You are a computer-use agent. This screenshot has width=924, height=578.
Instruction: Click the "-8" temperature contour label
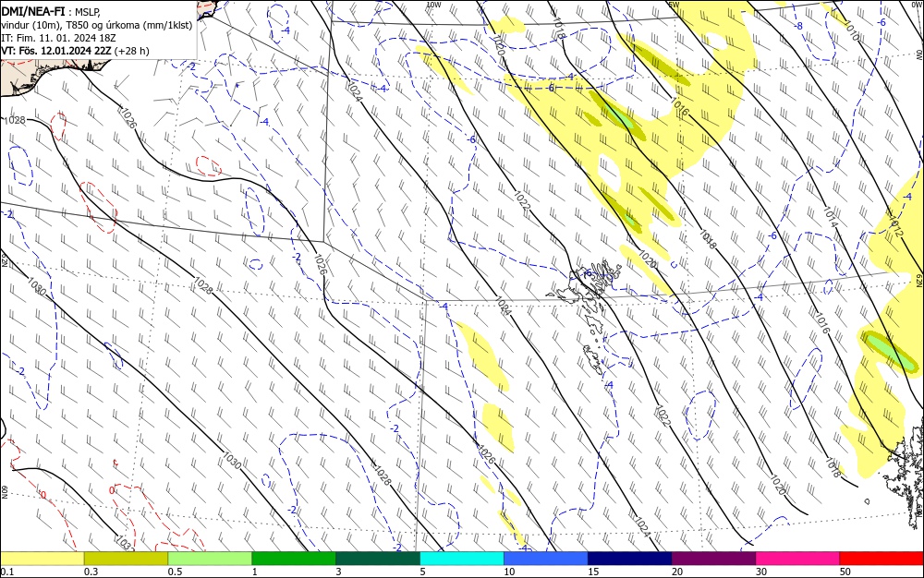pos(798,26)
